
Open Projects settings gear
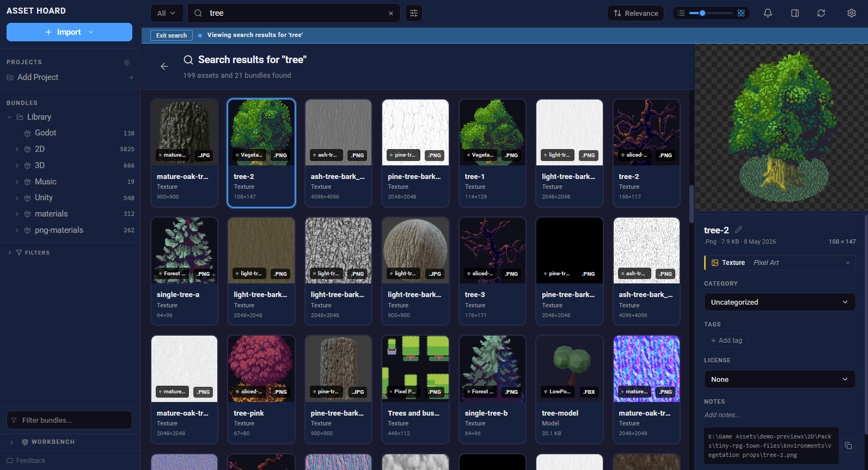pos(127,63)
